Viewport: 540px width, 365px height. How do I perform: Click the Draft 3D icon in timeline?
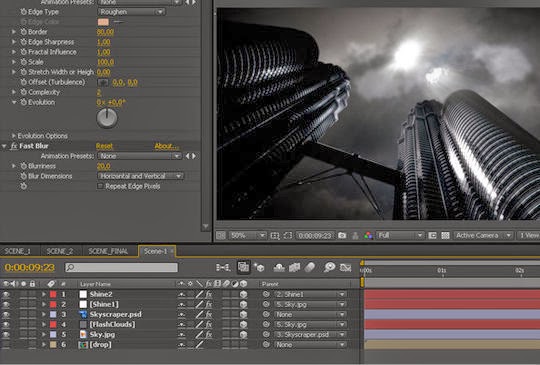click(259, 268)
